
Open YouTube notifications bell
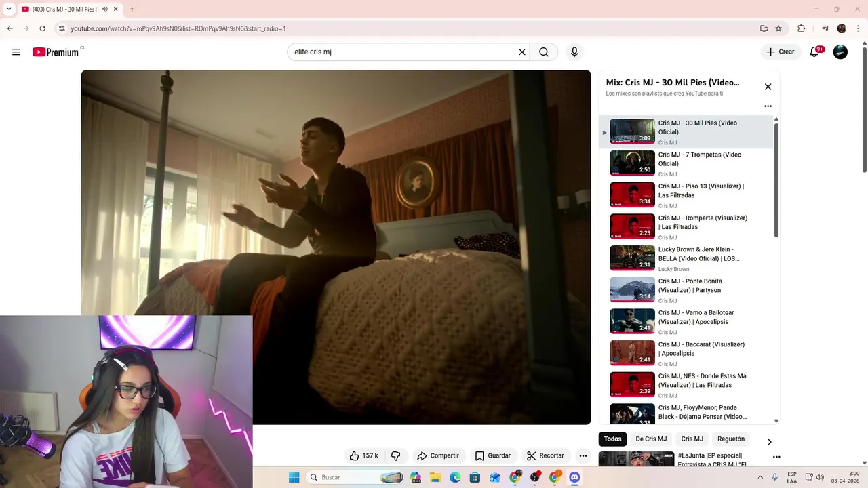point(814,52)
